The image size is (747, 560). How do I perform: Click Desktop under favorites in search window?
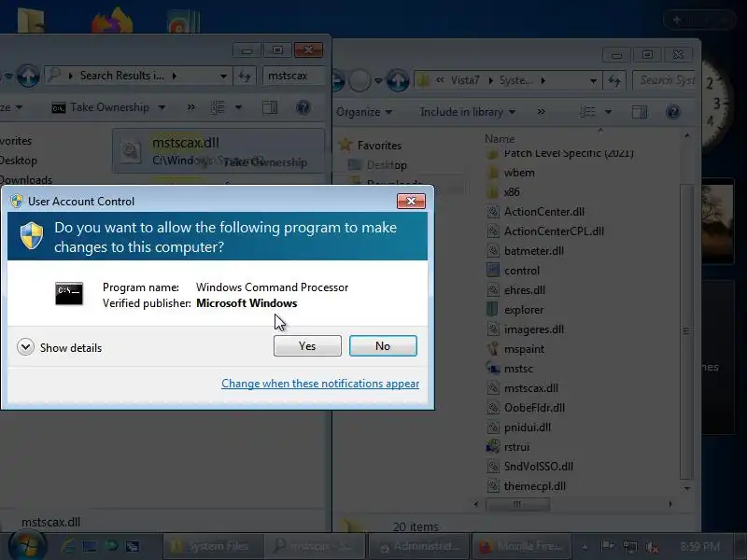click(18, 161)
